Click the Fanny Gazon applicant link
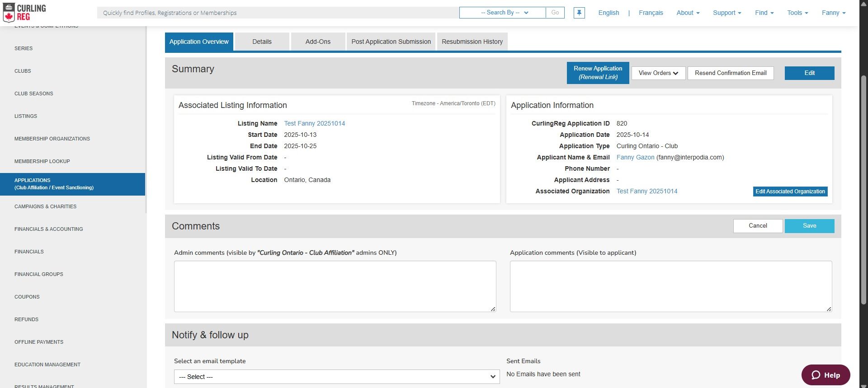This screenshot has width=868, height=388. [x=635, y=157]
